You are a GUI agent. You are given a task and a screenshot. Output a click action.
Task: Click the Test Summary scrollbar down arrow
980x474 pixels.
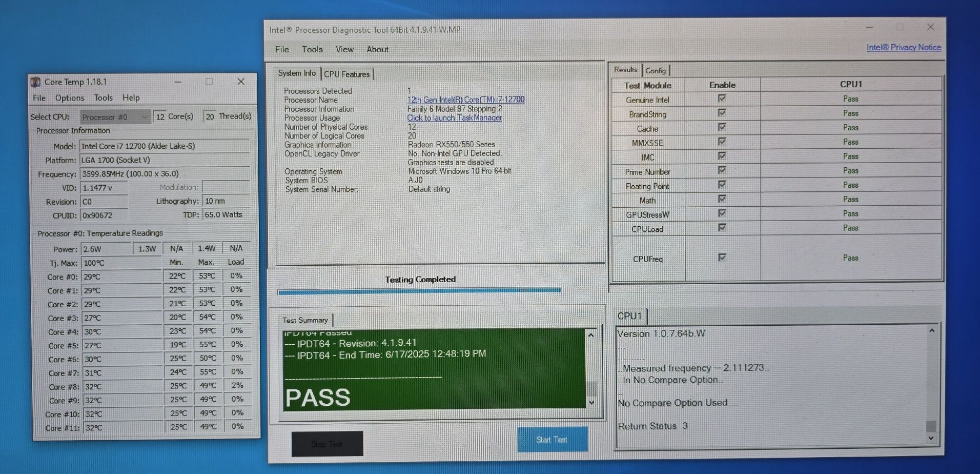pos(591,403)
